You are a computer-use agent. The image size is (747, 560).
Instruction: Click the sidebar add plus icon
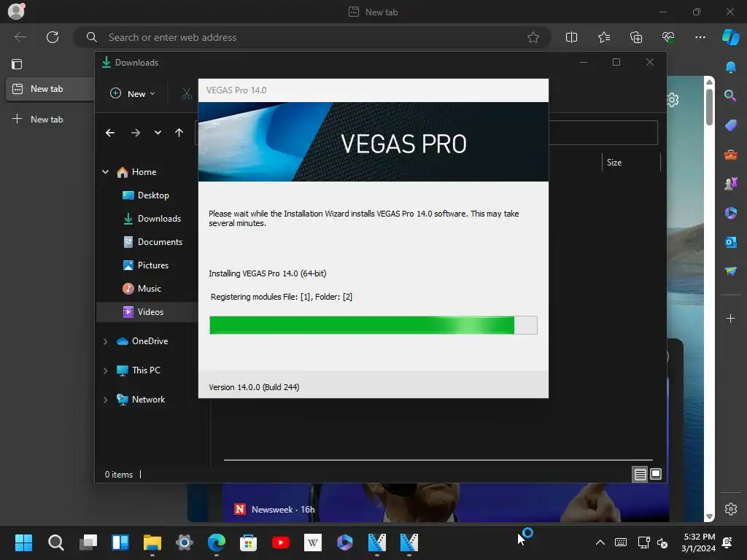pos(731,318)
